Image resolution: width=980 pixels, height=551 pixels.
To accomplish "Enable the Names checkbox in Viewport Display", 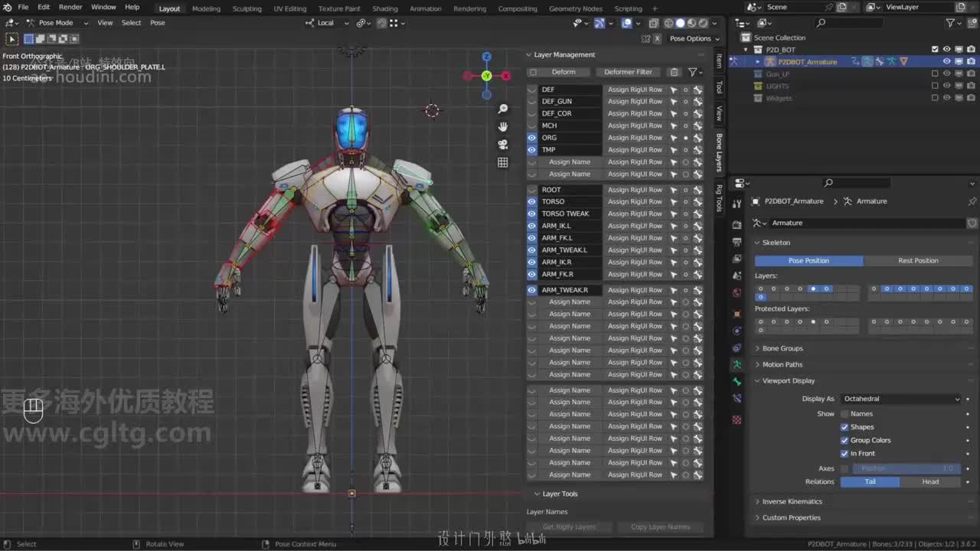I will (x=844, y=414).
